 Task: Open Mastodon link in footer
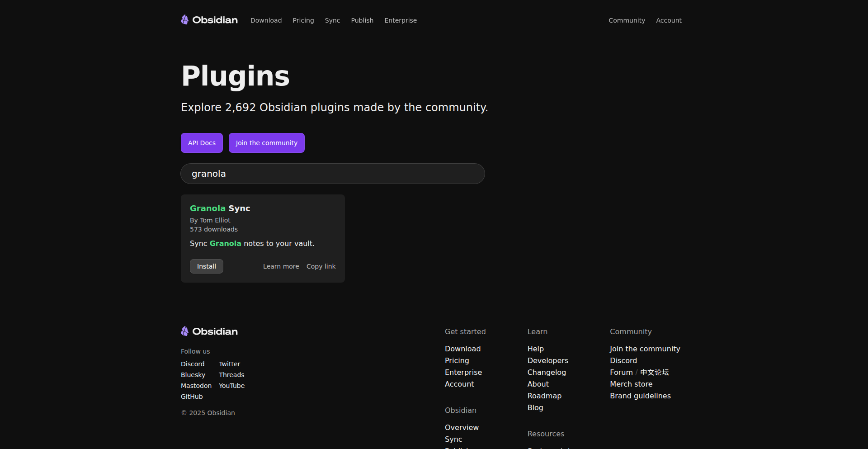click(196, 386)
